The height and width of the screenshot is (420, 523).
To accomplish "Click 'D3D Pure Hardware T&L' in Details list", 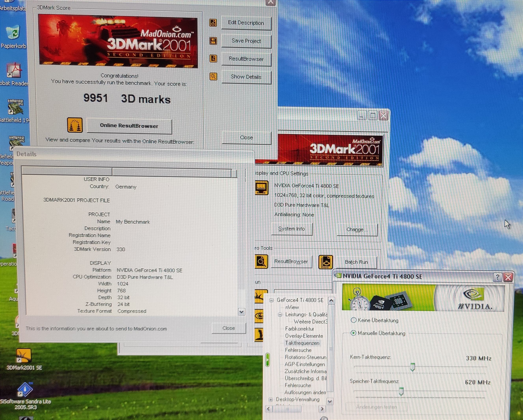I will [x=145, y=277].
